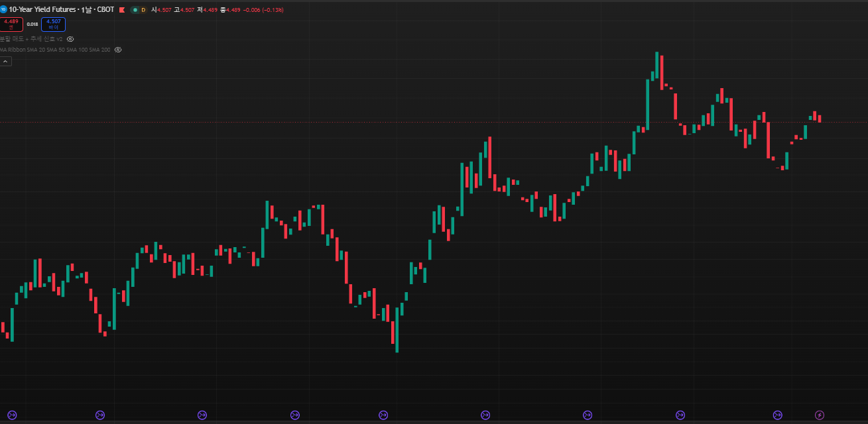
Task: Select the 분할 매도 + 추세 신호 v2 indicator name
Action: tap(31, 39)
